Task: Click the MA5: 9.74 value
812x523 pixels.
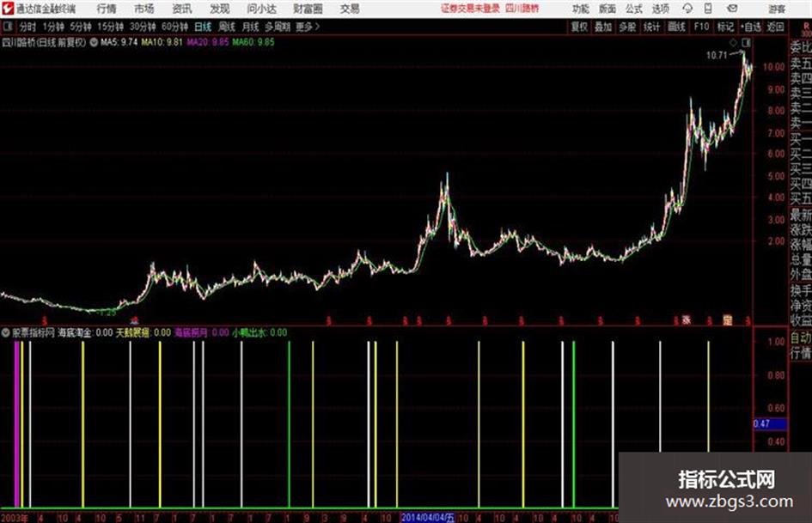Action: point(119,42)
